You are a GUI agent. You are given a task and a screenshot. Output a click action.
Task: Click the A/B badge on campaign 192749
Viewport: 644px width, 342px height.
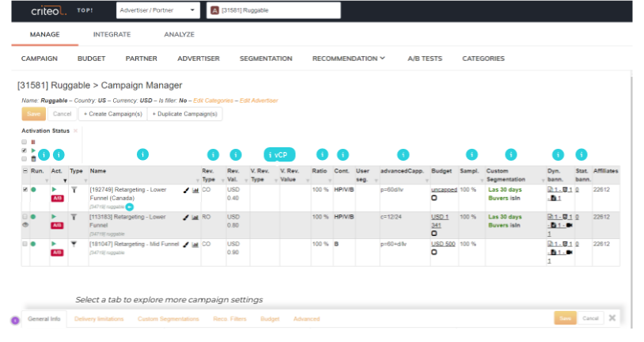click(x=57, y=198)
